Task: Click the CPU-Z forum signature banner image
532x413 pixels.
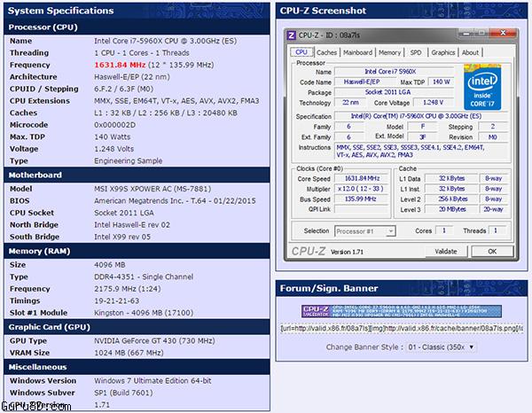Action: [x=402, y=311]
